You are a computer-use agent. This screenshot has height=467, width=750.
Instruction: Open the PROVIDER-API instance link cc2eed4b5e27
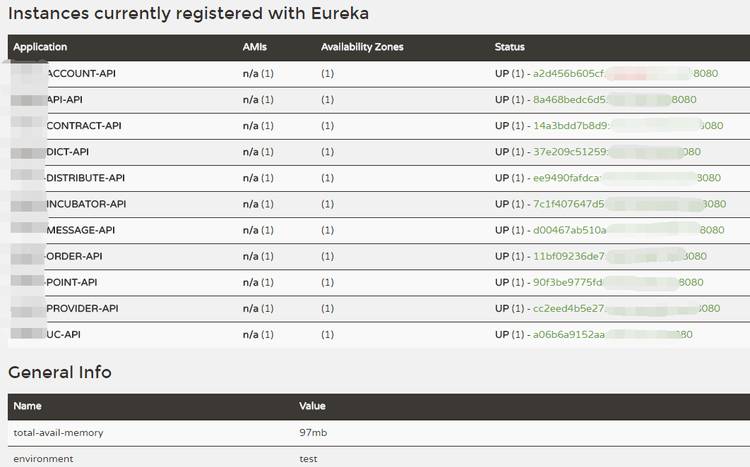pyautogui.click(x=627, y=308)
